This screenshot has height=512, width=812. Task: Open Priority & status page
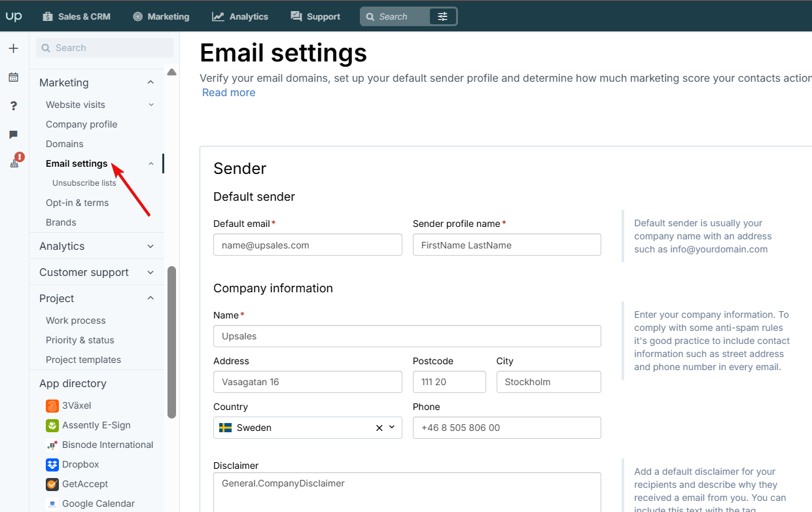(80, 340)
